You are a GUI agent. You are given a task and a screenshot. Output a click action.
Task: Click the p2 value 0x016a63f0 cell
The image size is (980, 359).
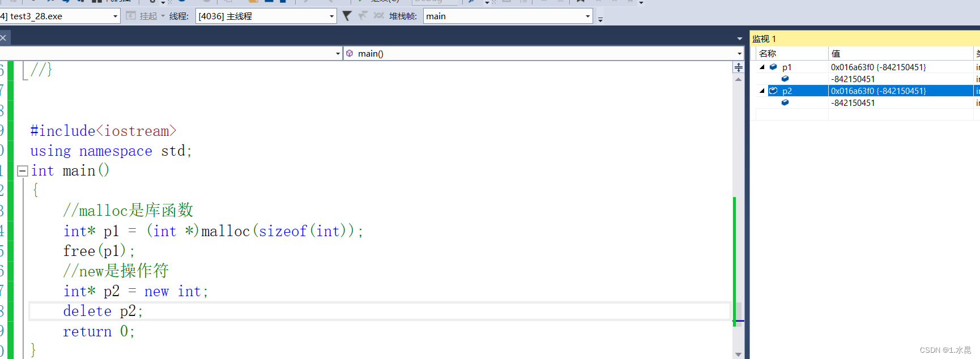click(901, 91)
